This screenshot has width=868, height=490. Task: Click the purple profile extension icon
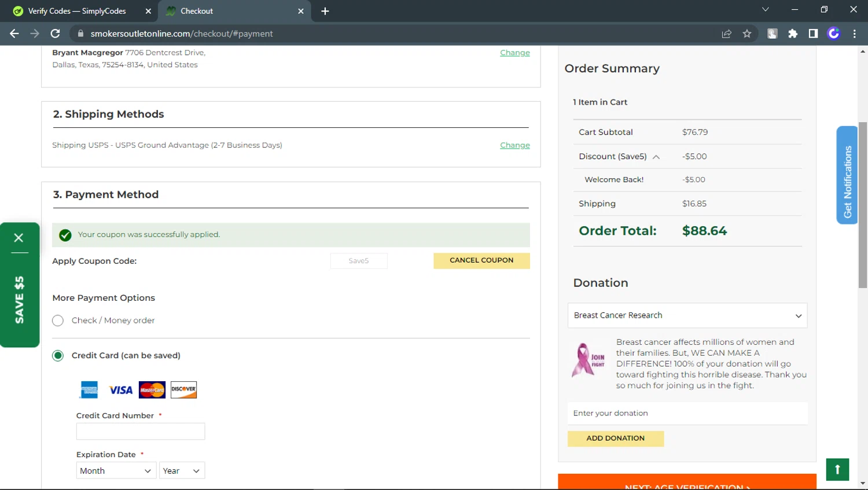click(834, 34)
